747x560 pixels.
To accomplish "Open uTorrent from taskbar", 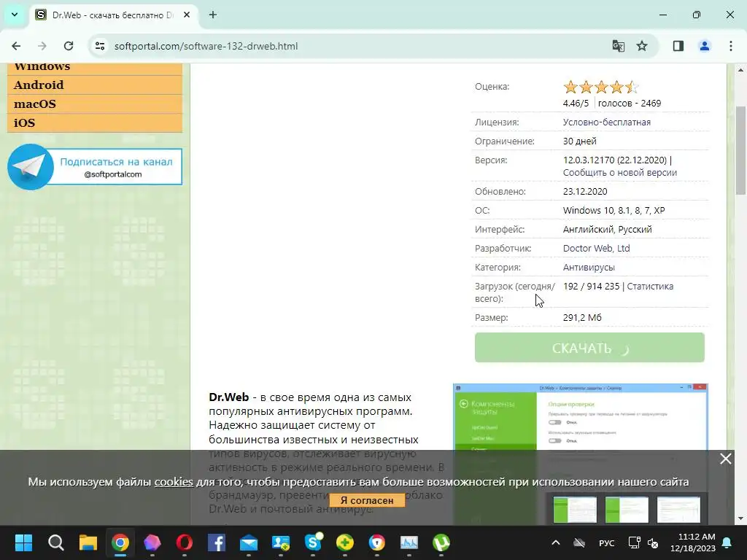I will click(441, 542).
